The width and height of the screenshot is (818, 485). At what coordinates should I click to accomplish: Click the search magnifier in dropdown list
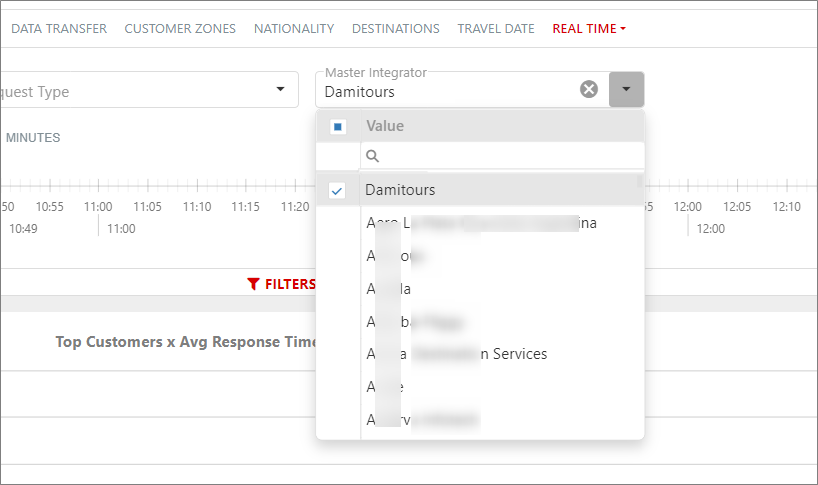coord(372,156)
